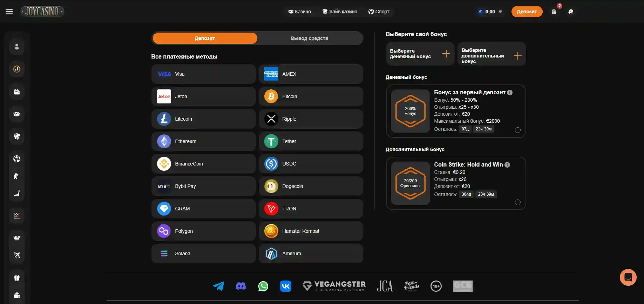
Task: Show info for Coin Strike bonus
Action: (507, 165)
